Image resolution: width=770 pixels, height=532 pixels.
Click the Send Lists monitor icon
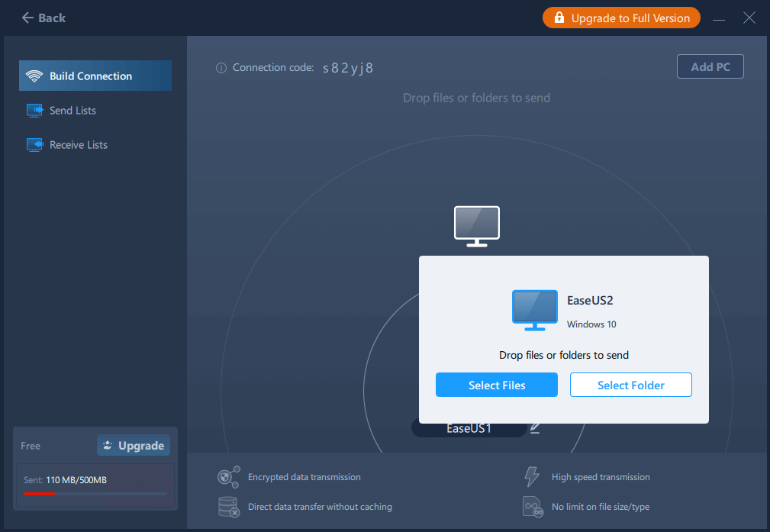[34, 111]
